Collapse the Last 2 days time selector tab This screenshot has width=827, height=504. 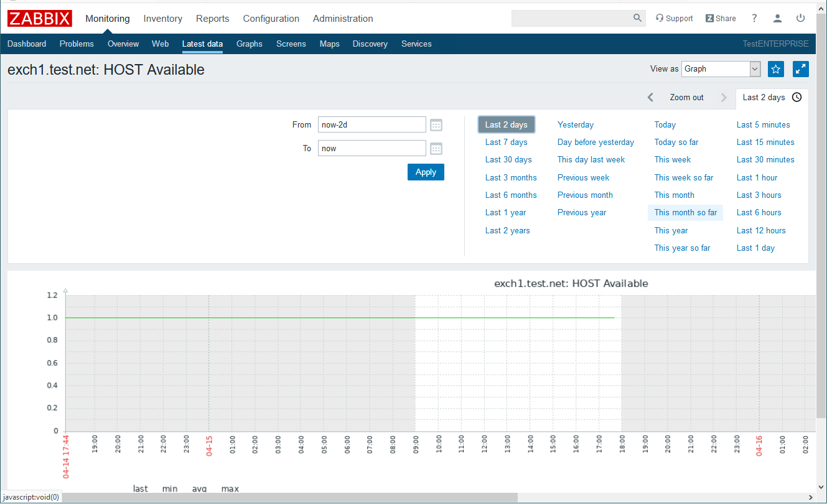(x=772, y=97)
